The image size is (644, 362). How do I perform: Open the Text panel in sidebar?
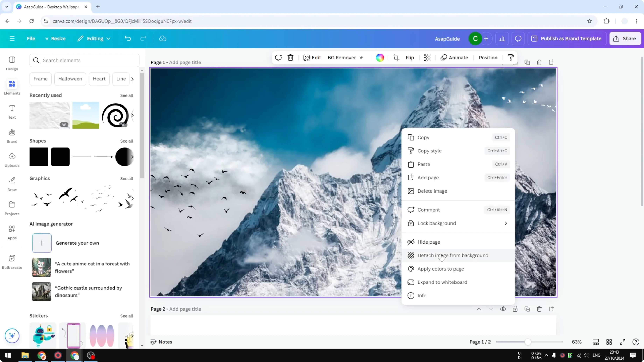pyautogui.click(x=12, y=112)
